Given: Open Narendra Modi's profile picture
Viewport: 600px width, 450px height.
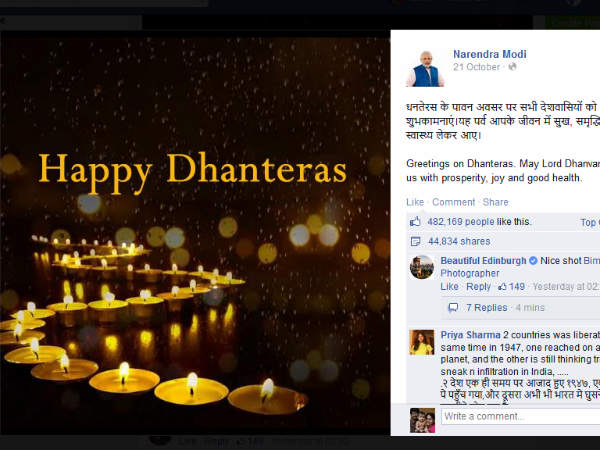Looking at the screenshot, I should click(426, 68).
